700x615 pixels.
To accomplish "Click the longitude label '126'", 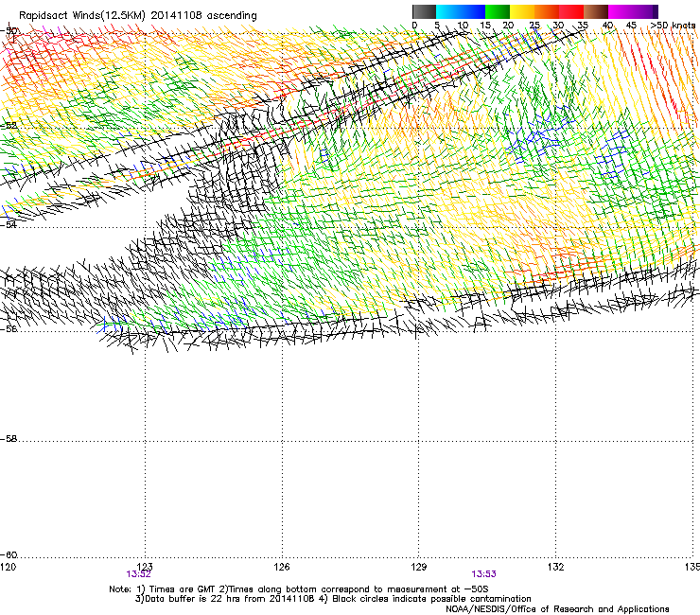I will pos(282,567).
